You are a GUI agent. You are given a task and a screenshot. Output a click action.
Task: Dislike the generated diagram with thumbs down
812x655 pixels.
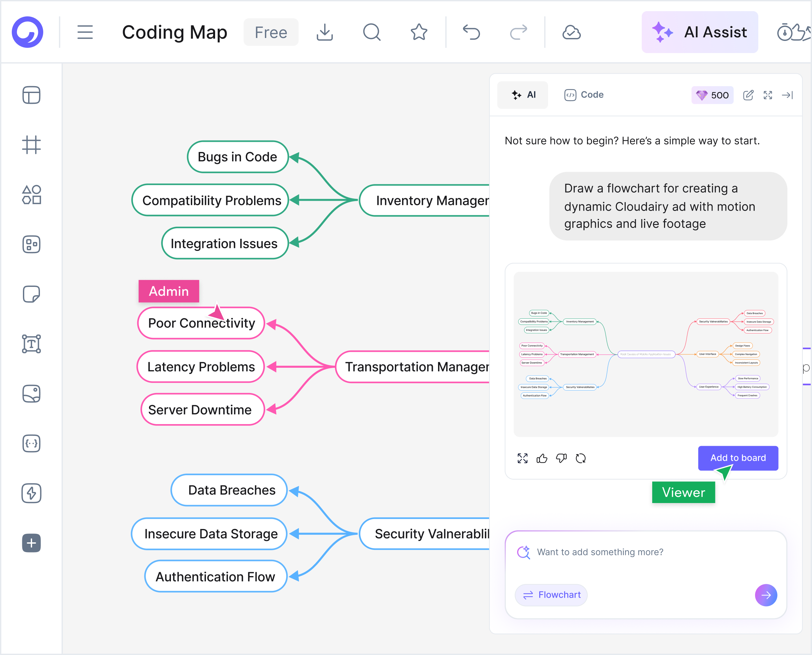(x=561, y=458)
